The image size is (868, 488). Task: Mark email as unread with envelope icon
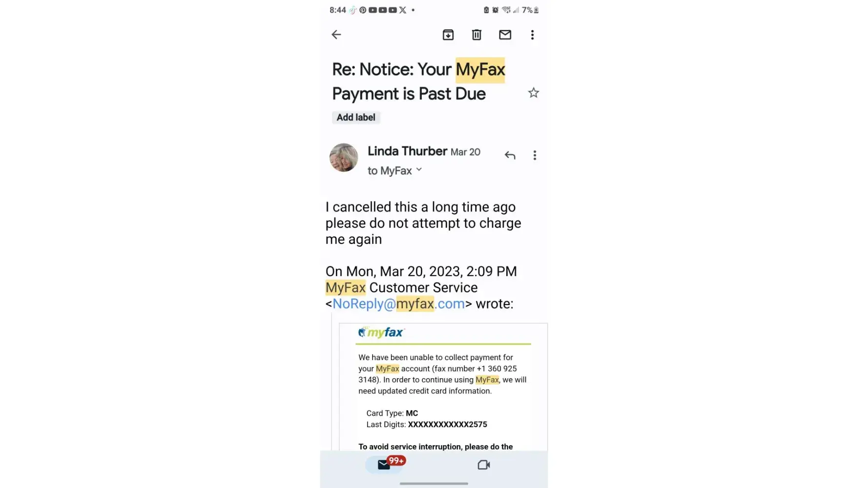[505, 35]
